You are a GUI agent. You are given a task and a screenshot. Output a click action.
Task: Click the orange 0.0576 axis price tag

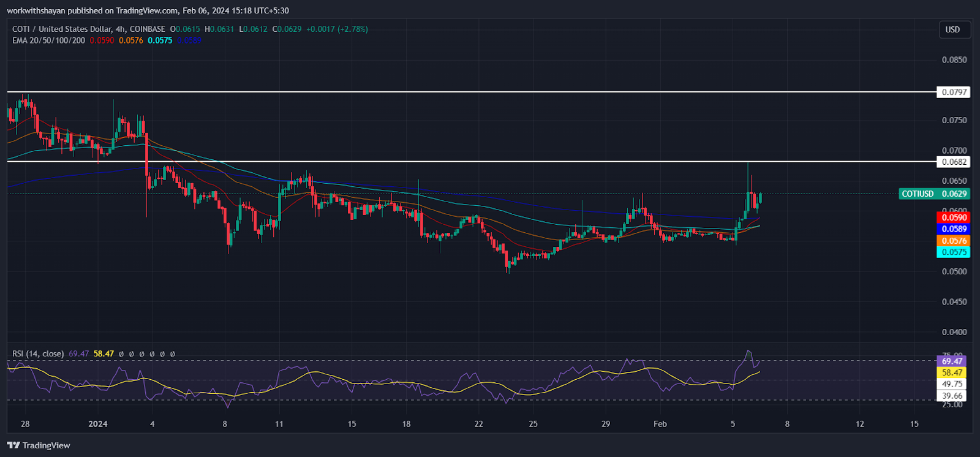click(x=954, y=241)
